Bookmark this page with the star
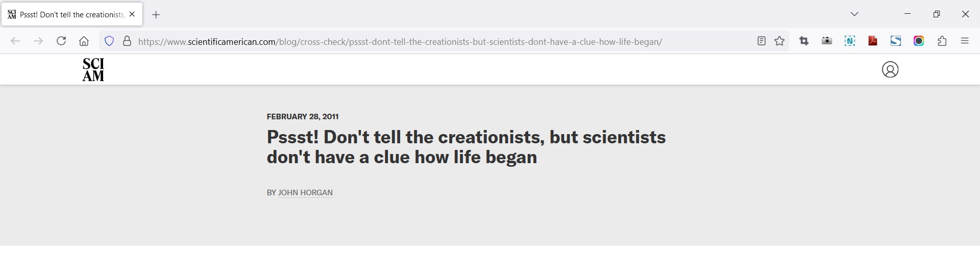 pos(780,41)
